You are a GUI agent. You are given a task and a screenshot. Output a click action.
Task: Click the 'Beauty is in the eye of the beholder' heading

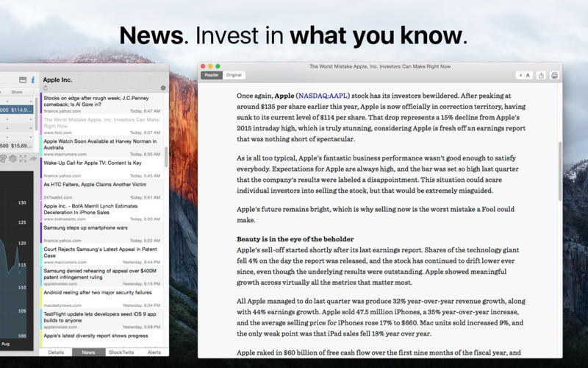[295, 239]
